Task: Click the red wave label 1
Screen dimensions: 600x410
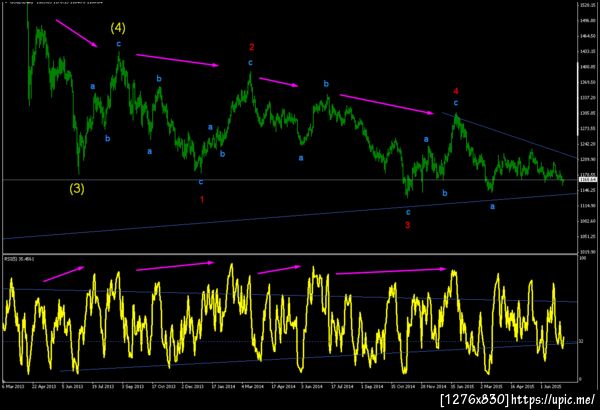Action: pyautogui.click(x=202, y=199)
